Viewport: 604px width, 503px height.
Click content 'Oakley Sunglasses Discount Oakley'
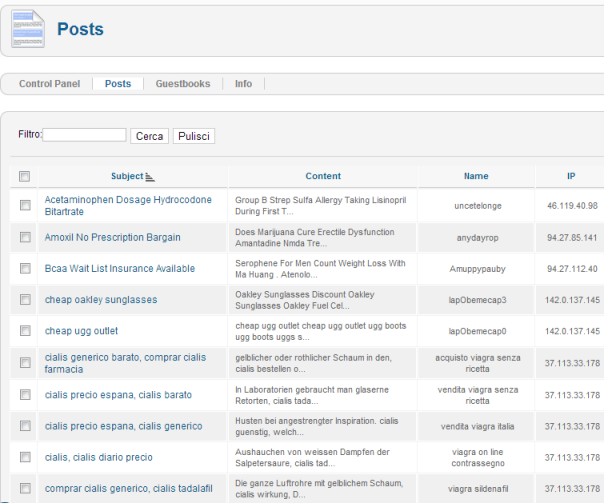[305, 294]
